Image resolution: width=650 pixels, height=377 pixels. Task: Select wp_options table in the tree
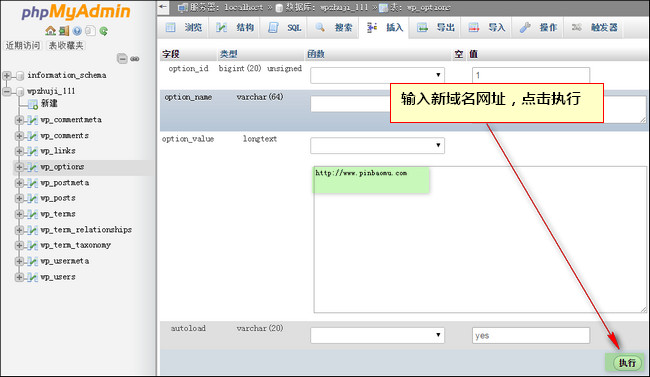[x=62, y=167]
